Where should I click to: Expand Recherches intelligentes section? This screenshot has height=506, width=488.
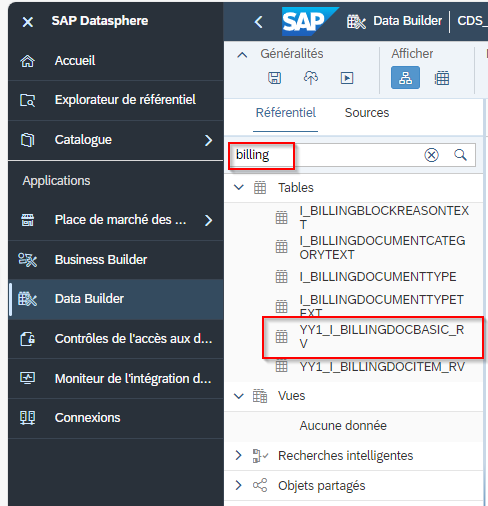coord(238,455)
